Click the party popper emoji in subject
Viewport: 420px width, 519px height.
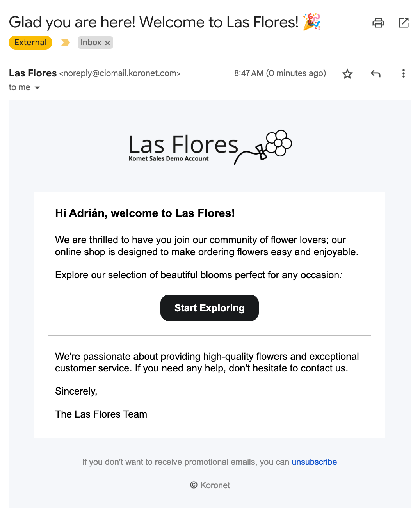[311, 22]
